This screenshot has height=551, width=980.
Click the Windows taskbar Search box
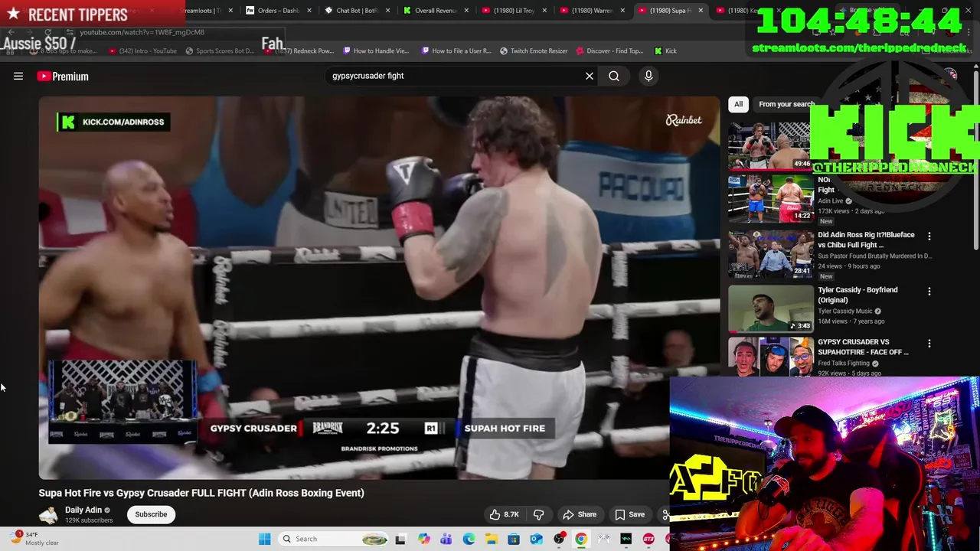coord(335,539)
